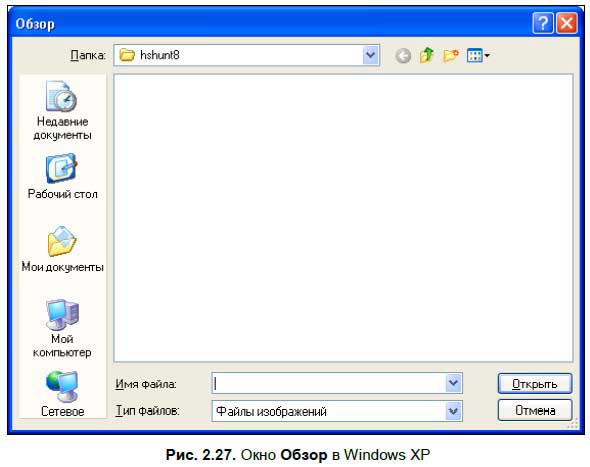
Task: Expand the Папка folder dropdown
Action: 370,55
